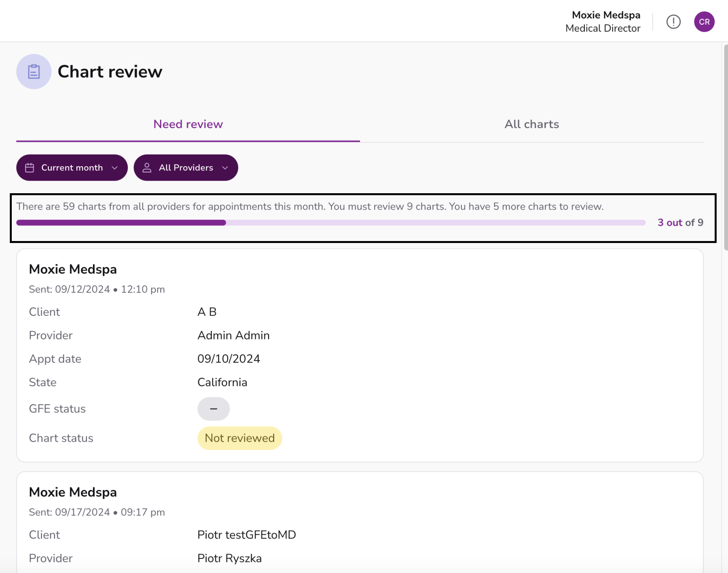Click the Chart review clipboard icon
The width and height of the screenshot is (728, 573).
[x=34, y=71]
